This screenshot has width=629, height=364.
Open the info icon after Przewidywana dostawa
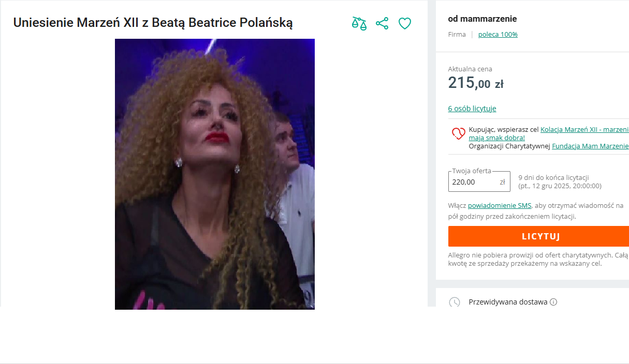[553, 302]
